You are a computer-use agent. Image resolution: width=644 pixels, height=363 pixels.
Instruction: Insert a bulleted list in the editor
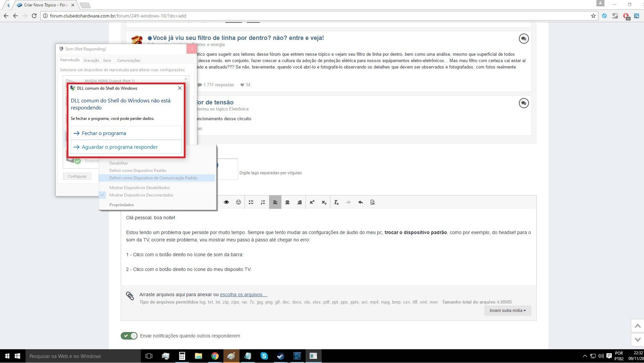251,202
